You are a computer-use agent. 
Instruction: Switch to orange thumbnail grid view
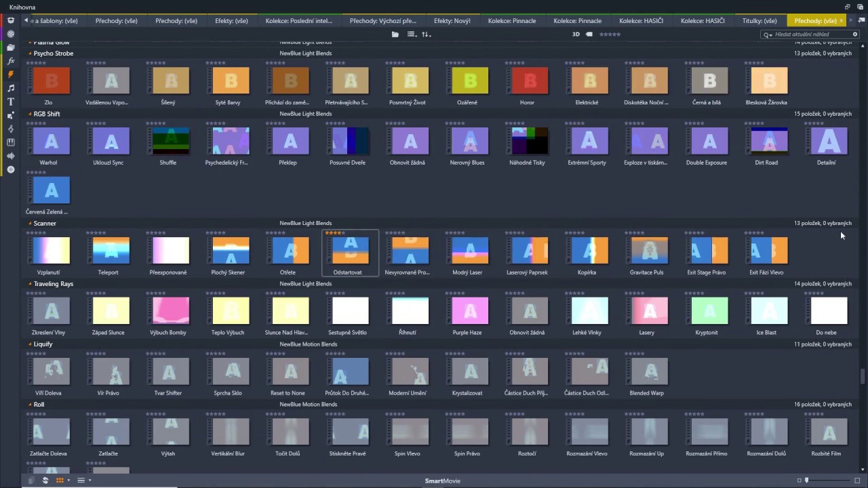60,481
